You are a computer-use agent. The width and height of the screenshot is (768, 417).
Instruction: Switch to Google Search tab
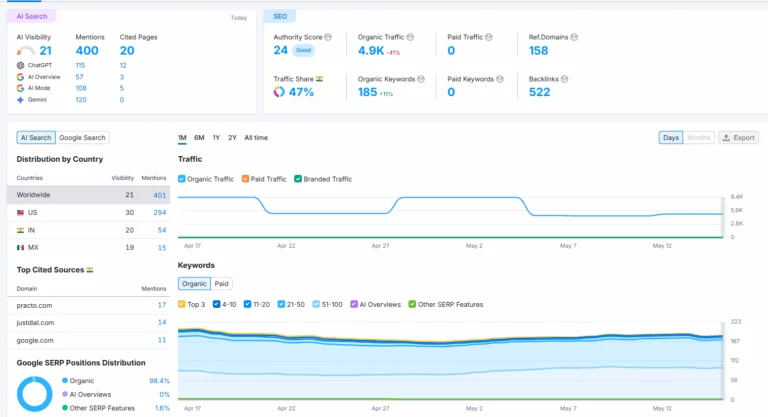point(82,138)
